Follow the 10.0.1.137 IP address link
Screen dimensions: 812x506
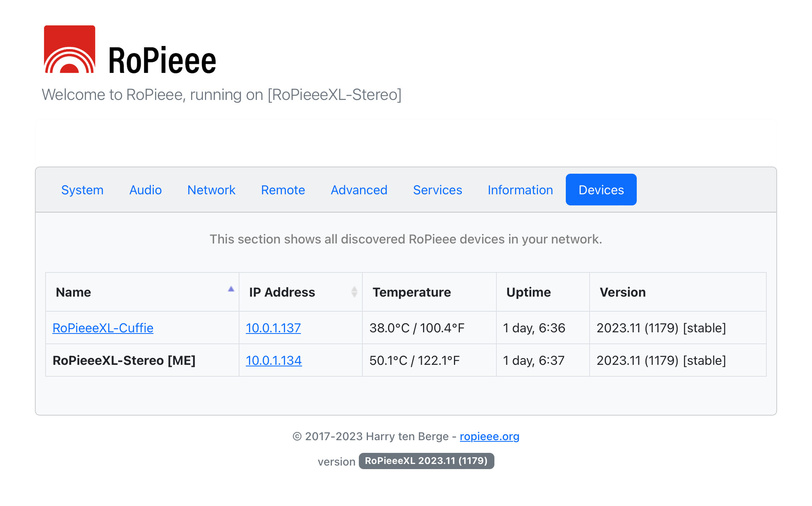pos(273,328)
